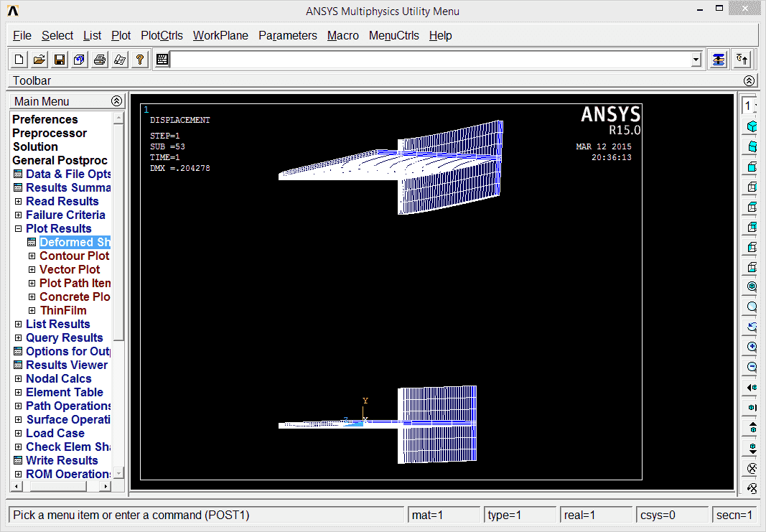The image size is (766, 532).
Task: Open the Pan-Zoom-Rotate dialog icon
Action: click(80, 60)
